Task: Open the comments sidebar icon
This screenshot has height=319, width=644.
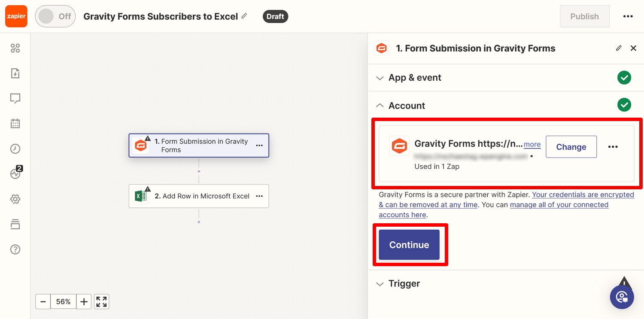Action: [x=15, y=99]
